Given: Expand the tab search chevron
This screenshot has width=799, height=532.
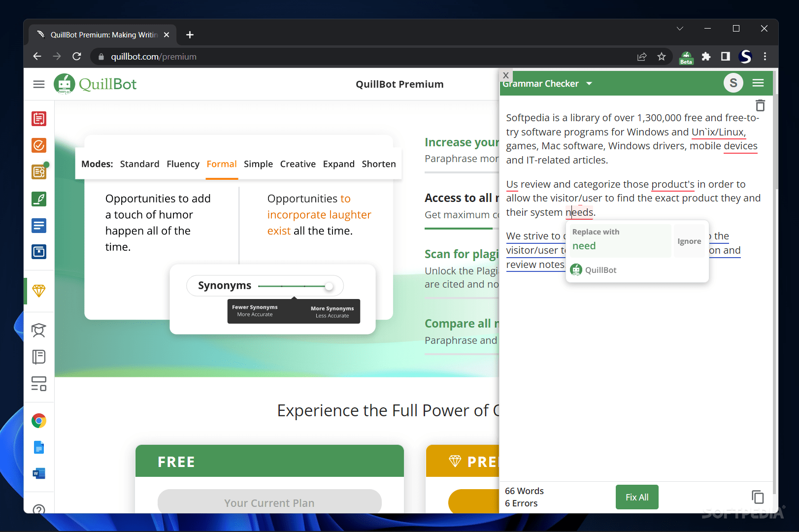Looking at the screenshot, I should pyautogui.click(x=680, y=28).
